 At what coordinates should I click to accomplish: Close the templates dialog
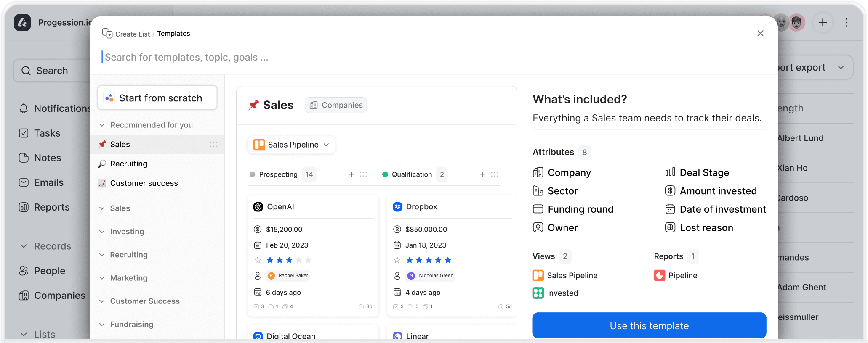760,34
